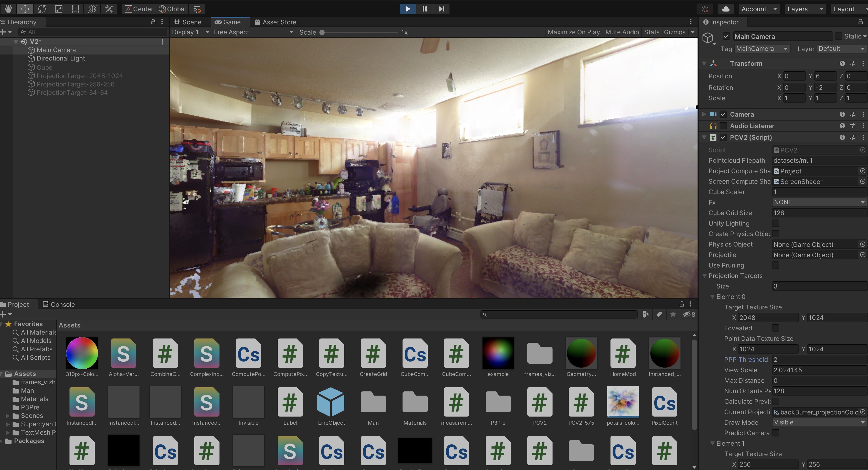
Task: Disable the Camera component checkbox
Action: coord(723,114)
